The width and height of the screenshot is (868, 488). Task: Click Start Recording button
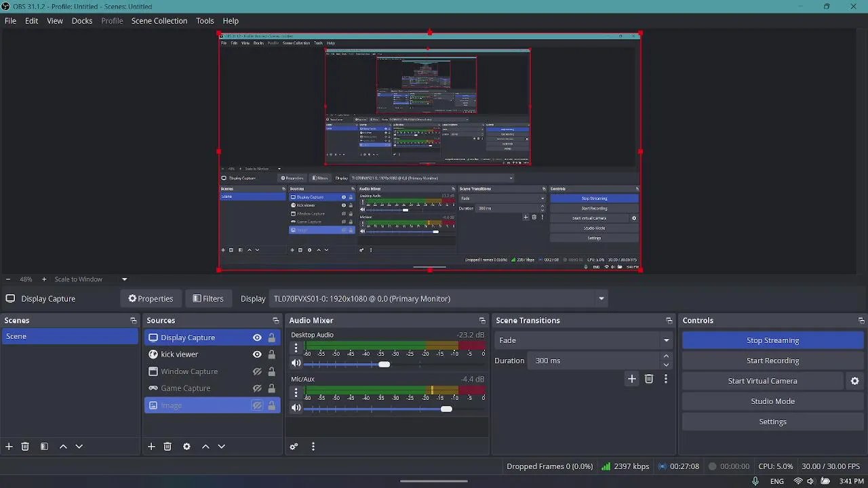tap(772, 361)
